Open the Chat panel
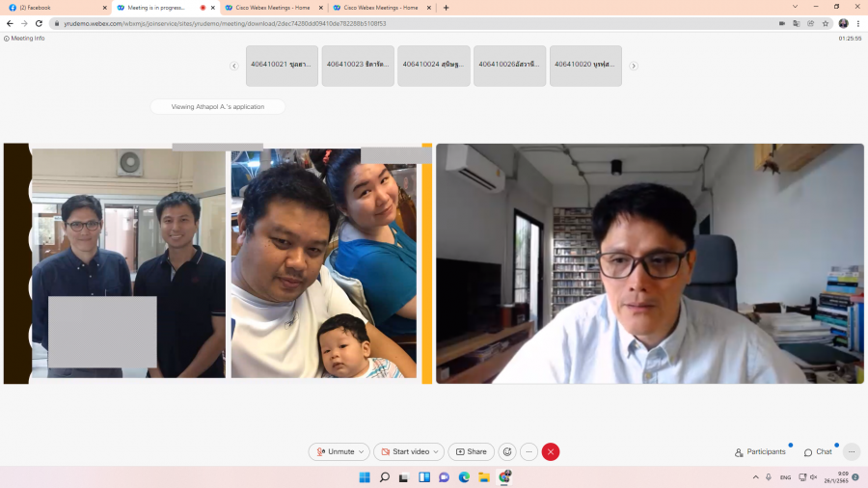This screenshot has width=868, height=488. 818,451
